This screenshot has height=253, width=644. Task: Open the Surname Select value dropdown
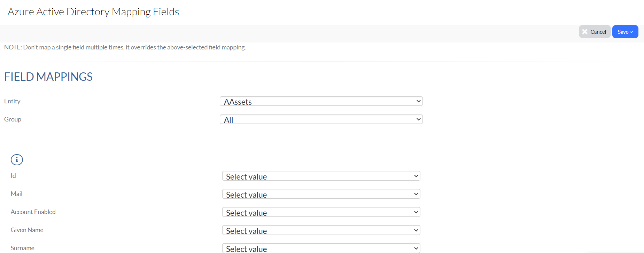[x=321, y=248]
